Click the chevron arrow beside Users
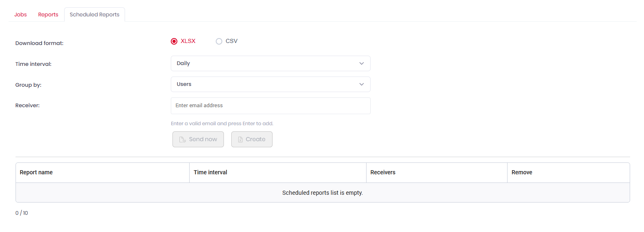 (362, 84)
